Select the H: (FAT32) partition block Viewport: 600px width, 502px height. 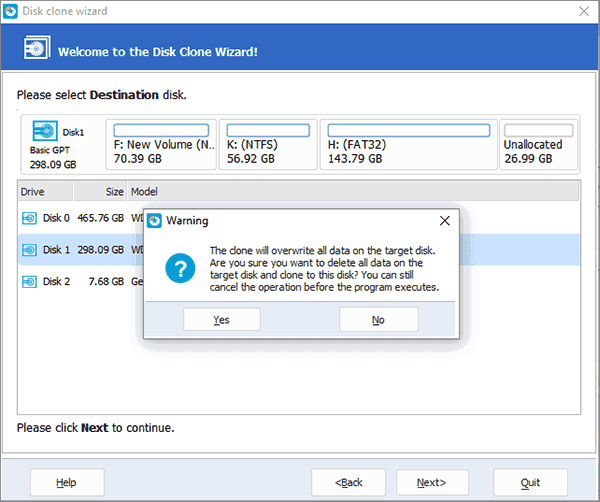409,144
